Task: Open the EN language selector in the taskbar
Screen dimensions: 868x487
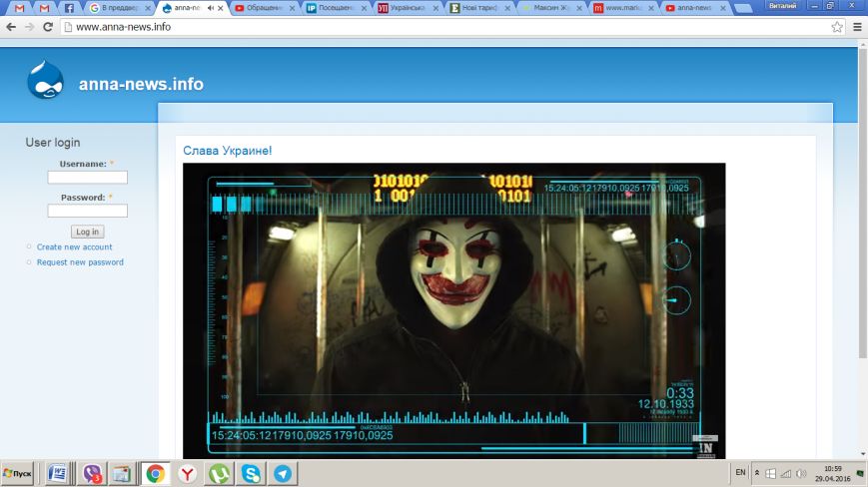Action: 740,472
